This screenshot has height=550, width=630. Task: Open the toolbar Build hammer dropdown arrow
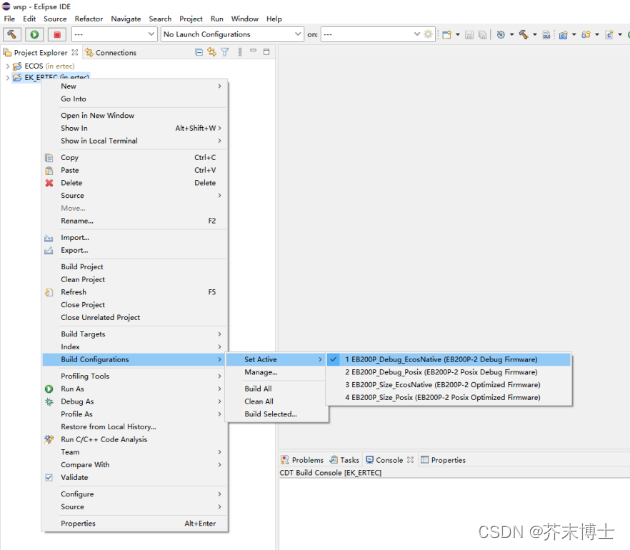coord(535,35)
